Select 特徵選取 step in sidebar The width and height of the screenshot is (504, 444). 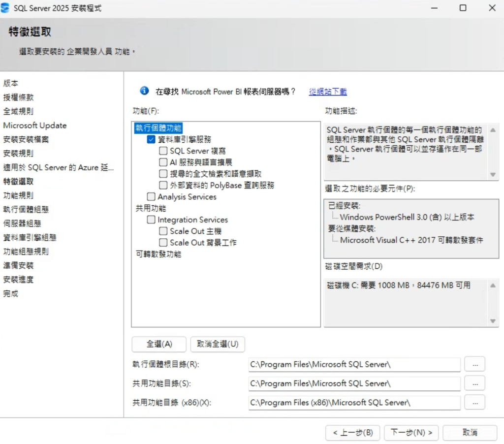(18, 181)
